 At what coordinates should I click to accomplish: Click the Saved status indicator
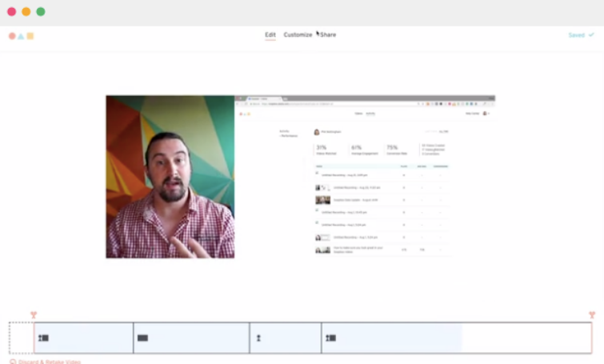pos(581,35)
